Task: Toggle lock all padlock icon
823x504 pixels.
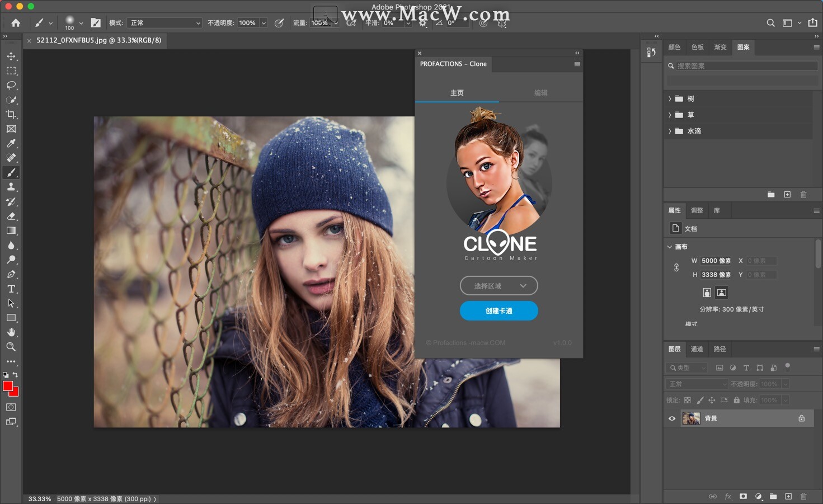Action: (737, 400)
